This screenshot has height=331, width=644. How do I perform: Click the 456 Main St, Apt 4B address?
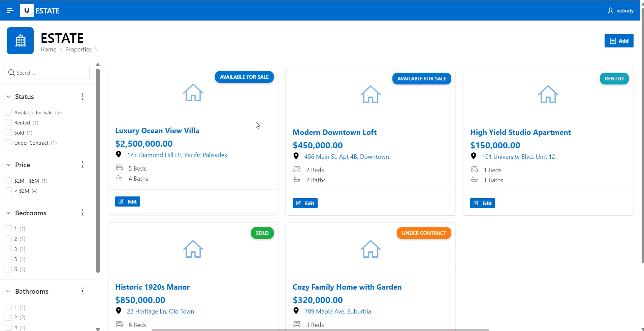347,157
